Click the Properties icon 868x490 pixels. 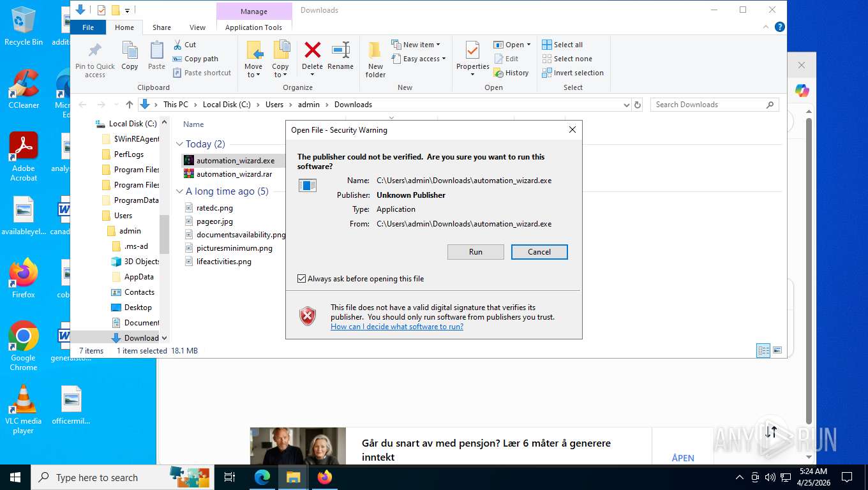[x=473, y=50]
